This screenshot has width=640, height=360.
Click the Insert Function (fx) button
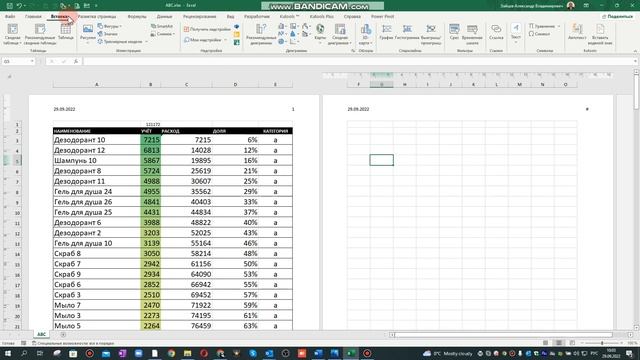pos(76,61)
